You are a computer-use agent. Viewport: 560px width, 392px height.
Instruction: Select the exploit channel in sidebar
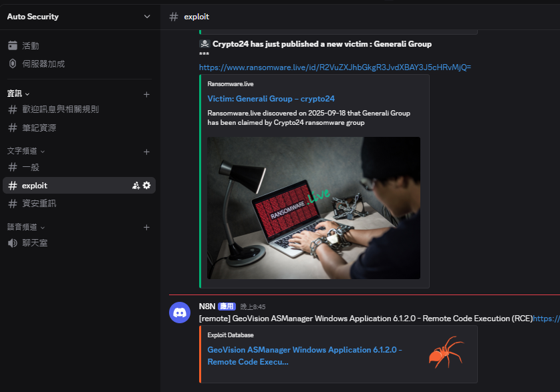coord(79,185)
